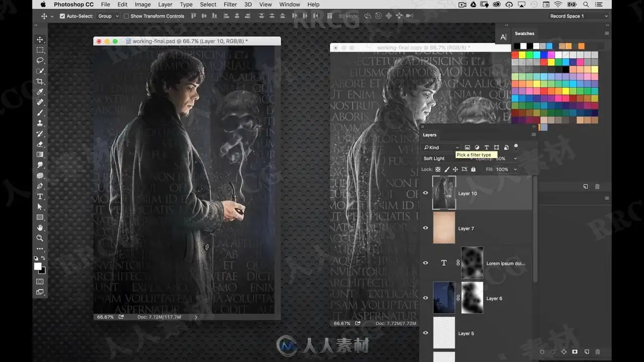The width and height of the screenshot is (644, 362).
Task: Filter layers by smart object icon
Action: click(506, 147)
